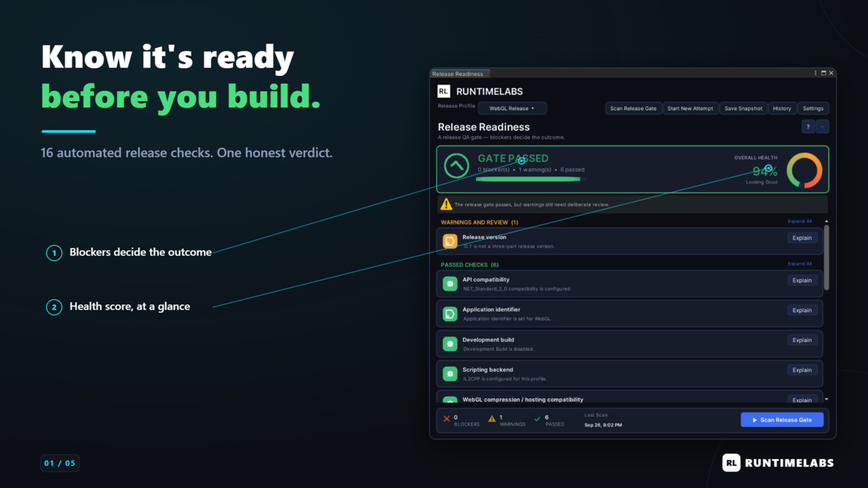Click the green Development build gear icon
Screen dimensions: 868x488
click(450, 343)
